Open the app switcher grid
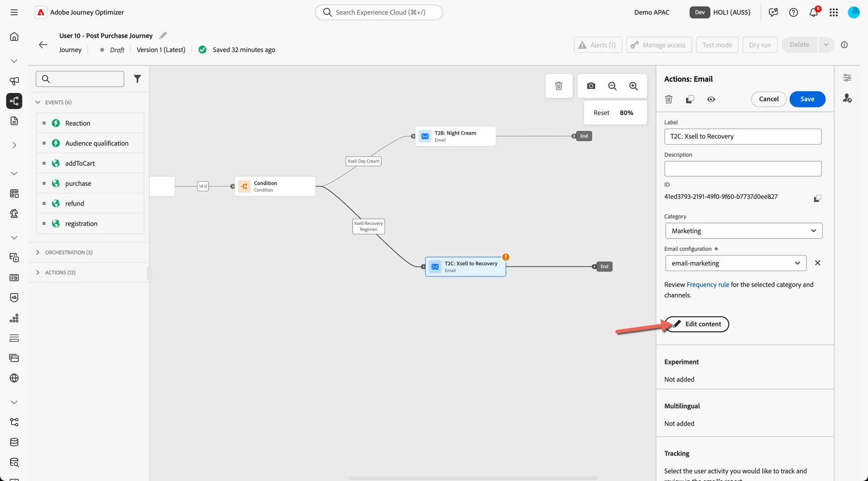Image resolution: width=868 pixels, height=481 pixels. point(834,13)
